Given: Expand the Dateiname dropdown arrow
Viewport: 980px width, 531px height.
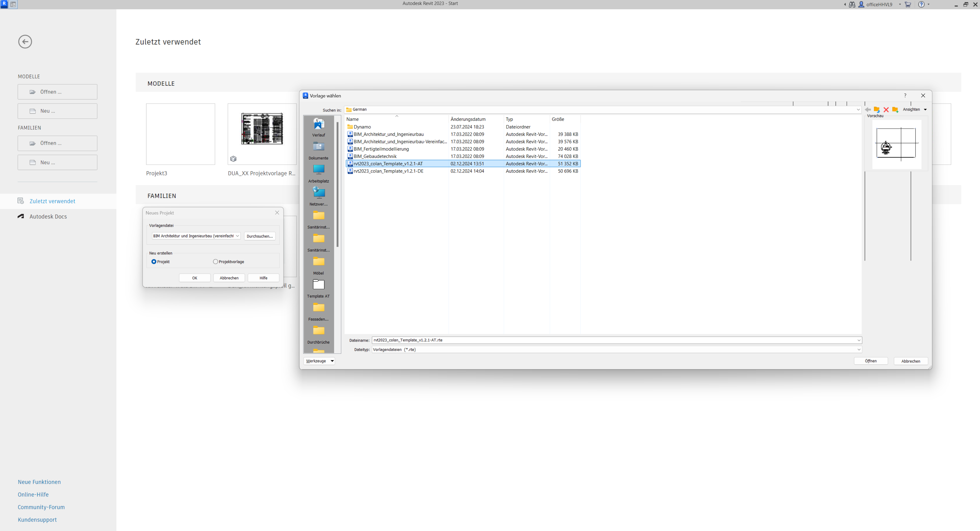Looking at the screenshot, I should tap(859, 340).
